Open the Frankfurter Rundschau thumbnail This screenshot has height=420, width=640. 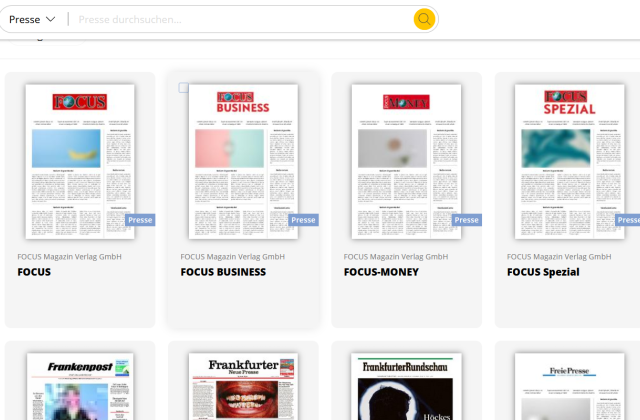(x=407, y=387)
